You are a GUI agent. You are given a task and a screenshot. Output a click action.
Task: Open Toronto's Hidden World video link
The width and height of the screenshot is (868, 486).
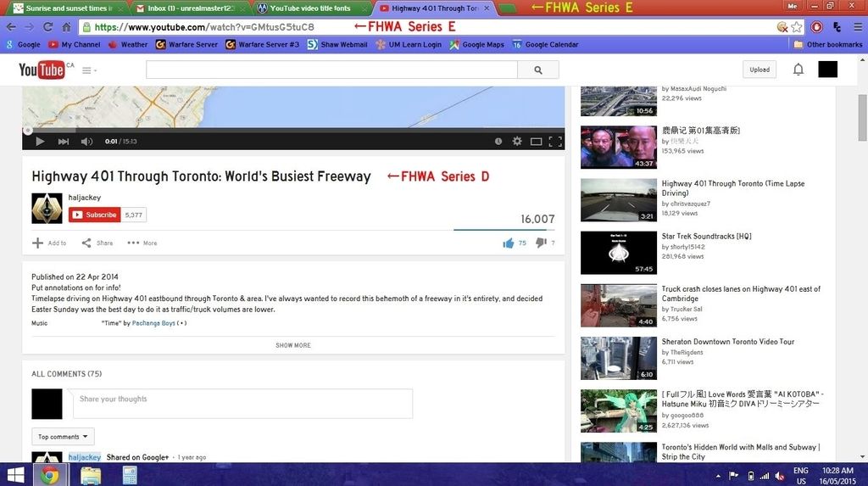click(741, 451)
